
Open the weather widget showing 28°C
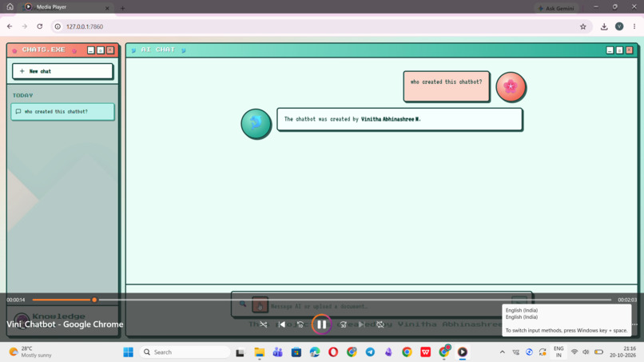pyautogui.click(x=31, y=352)
